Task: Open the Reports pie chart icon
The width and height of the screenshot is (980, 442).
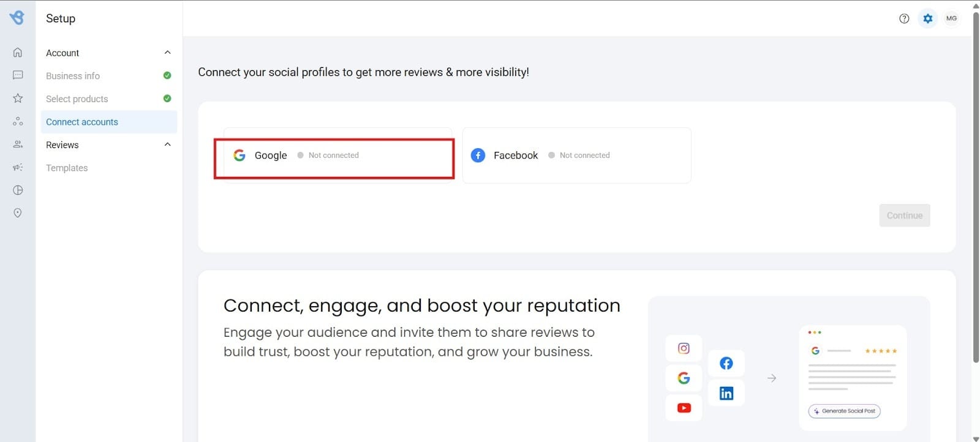Action: tap(18, 190)
